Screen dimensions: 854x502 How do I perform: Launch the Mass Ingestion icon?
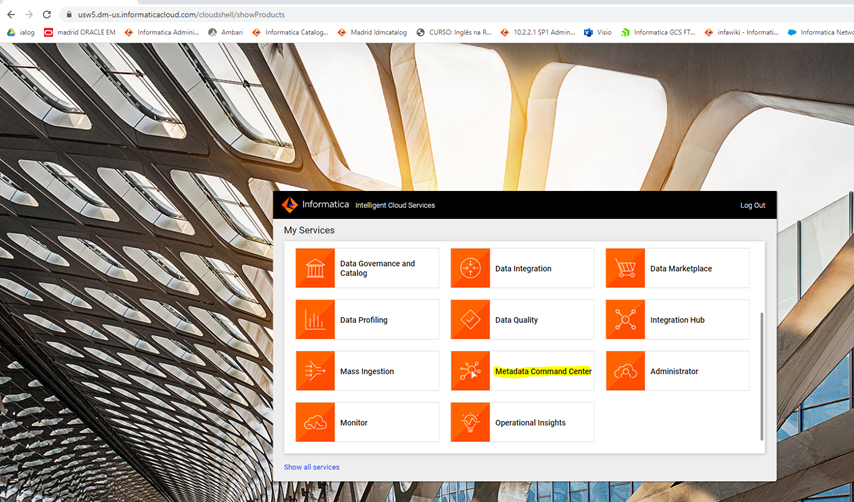[315, 371]
